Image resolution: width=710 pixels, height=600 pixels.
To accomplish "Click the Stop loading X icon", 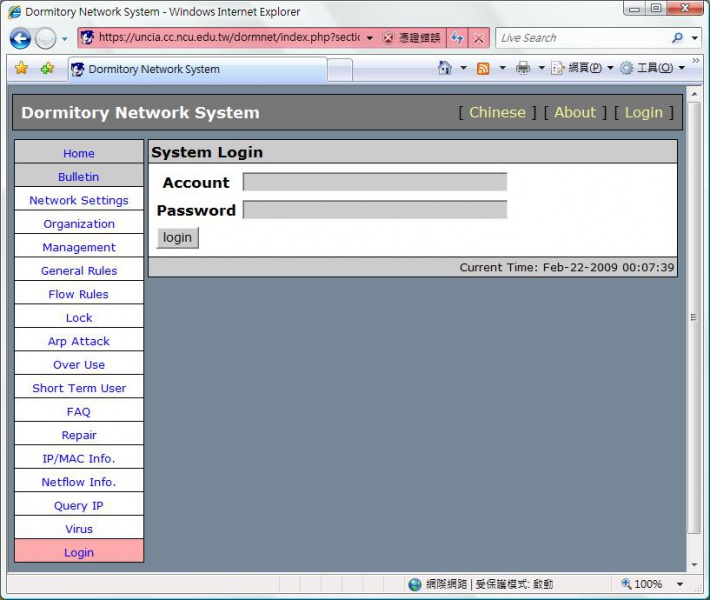I will click(x=479, y=38).
